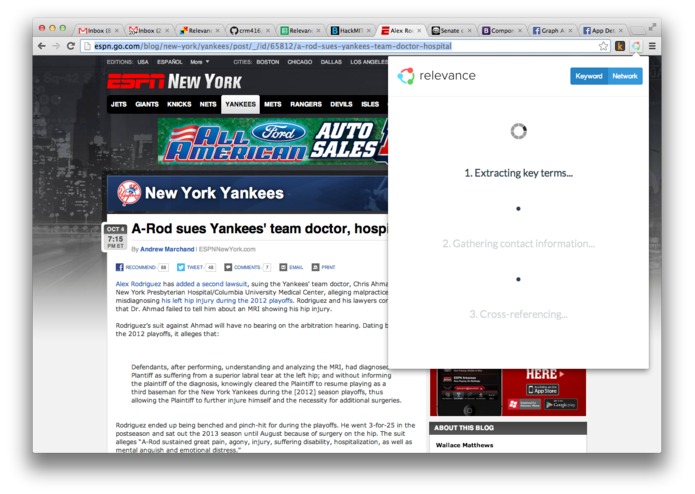The height and width of the screenshot is (494, 695).
Task: Click the 'k' extension icon in the toolbar
Action: [620, 46]
